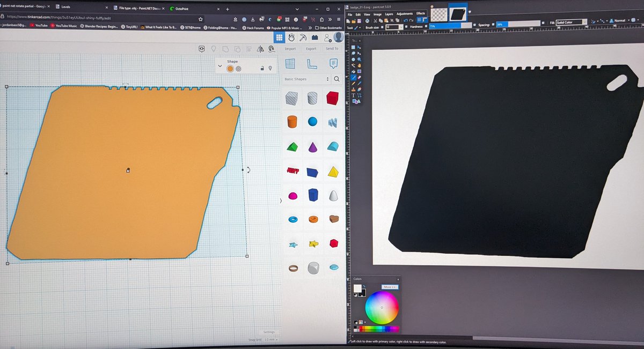Pick the brown Heart shape
Screen dimensions: 644x349
click(x=334, y=219)
